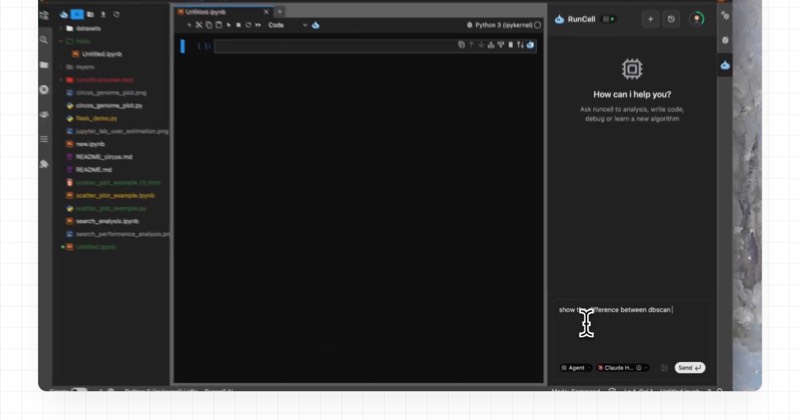Viewport: 800px width, 420px height.
Task: Expand the myenv folder
Action: [62, 67]
